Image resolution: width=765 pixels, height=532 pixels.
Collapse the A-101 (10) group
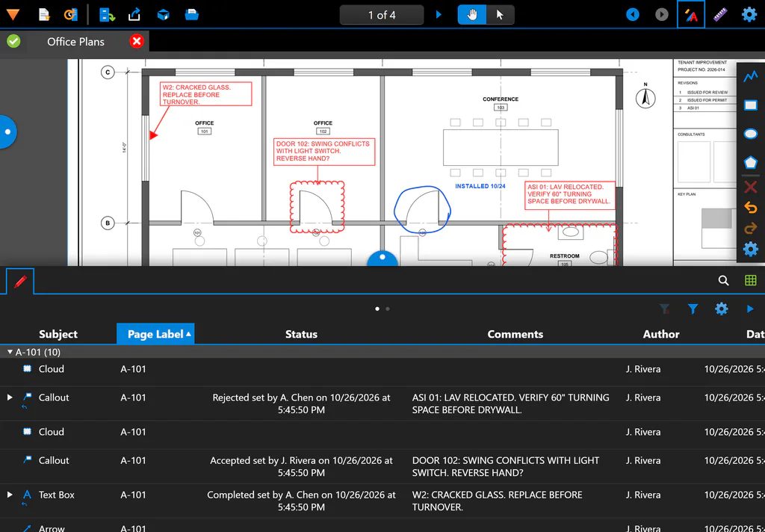(10, 352)
